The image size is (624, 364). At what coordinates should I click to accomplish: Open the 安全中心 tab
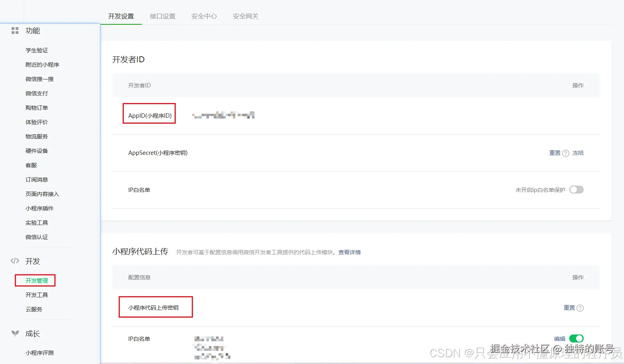point(204,16)
